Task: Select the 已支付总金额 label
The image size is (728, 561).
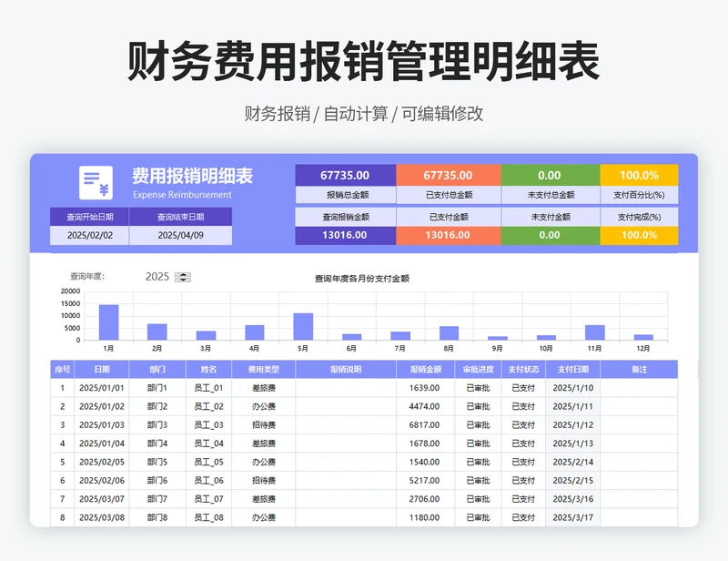Action: click(x=448, y=195)
